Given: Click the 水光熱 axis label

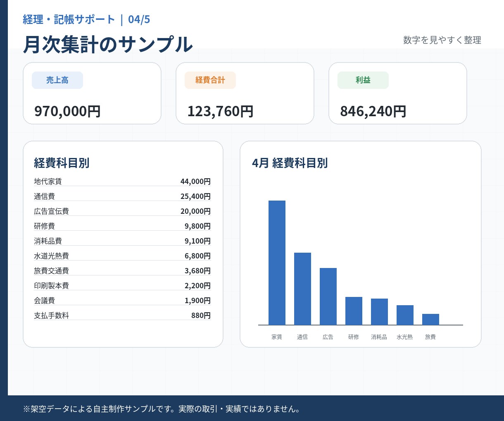Looking at the screenshot, I should tap(405, 337).
